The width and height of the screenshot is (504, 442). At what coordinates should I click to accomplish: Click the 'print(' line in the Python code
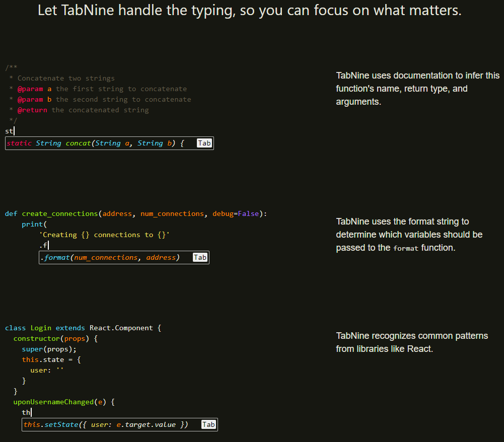[34, 224]
